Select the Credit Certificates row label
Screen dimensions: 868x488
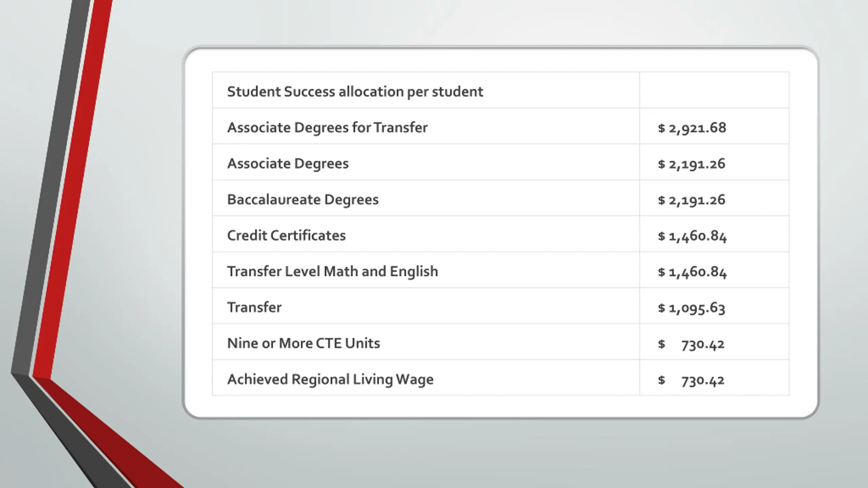coord(287,235)
